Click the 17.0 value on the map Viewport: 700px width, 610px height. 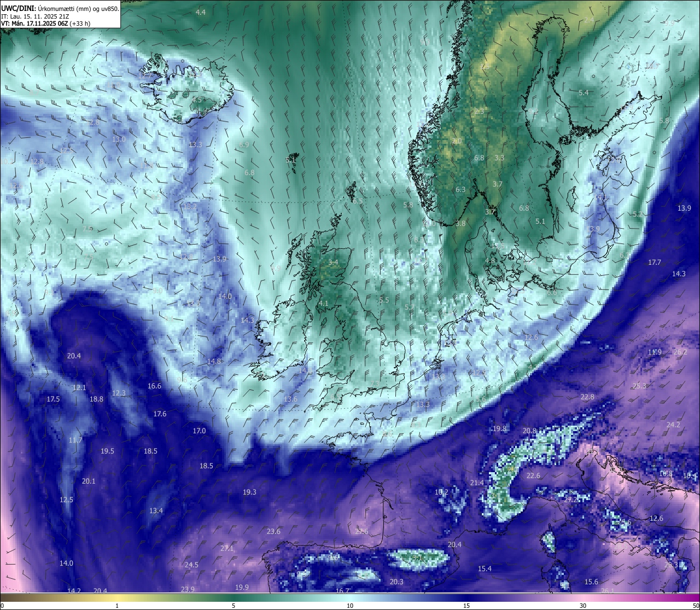(x=199, y=431)
